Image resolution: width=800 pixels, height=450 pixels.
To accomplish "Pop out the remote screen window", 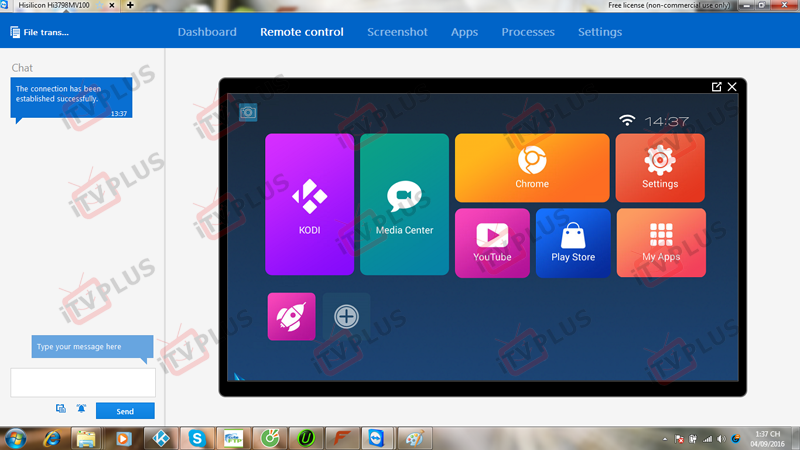I will pos(716,87).
